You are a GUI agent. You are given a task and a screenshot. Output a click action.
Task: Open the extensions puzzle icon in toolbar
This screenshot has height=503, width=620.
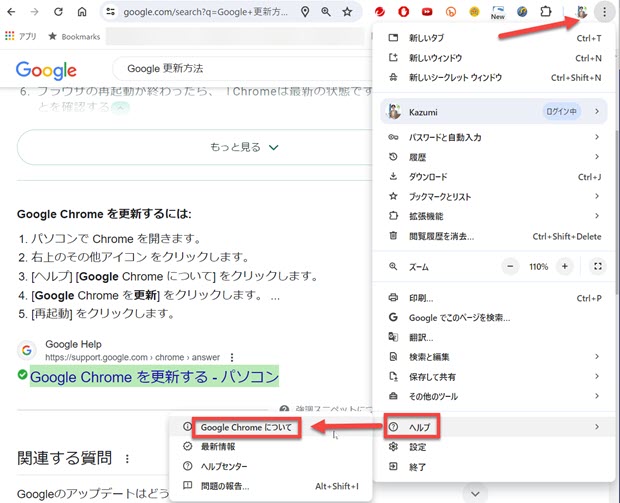pos(546,12)
